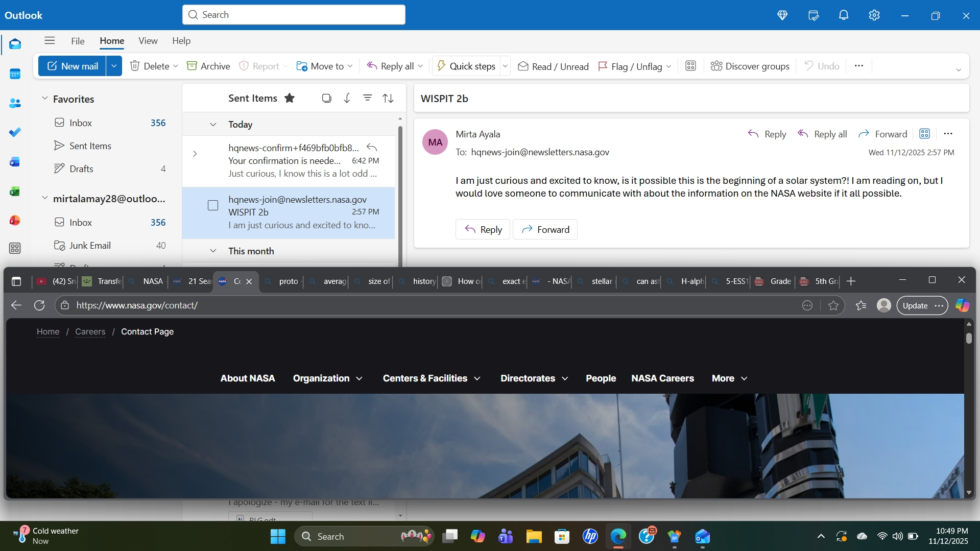Click Archive in the ribbon
Image resolution: width=980 pixels, height=551 pixels.
tap(208, 66)
